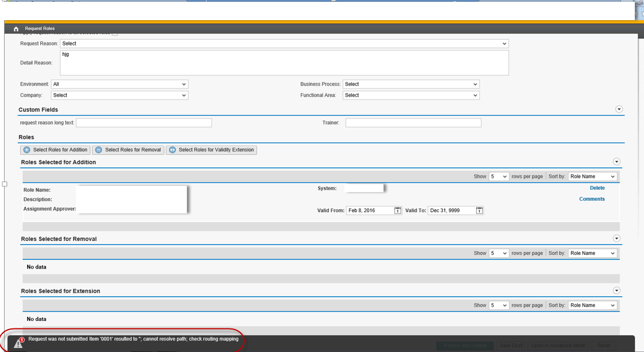644x352 pixels.
Task: Click the Request Roles header title
Action: 40,29
